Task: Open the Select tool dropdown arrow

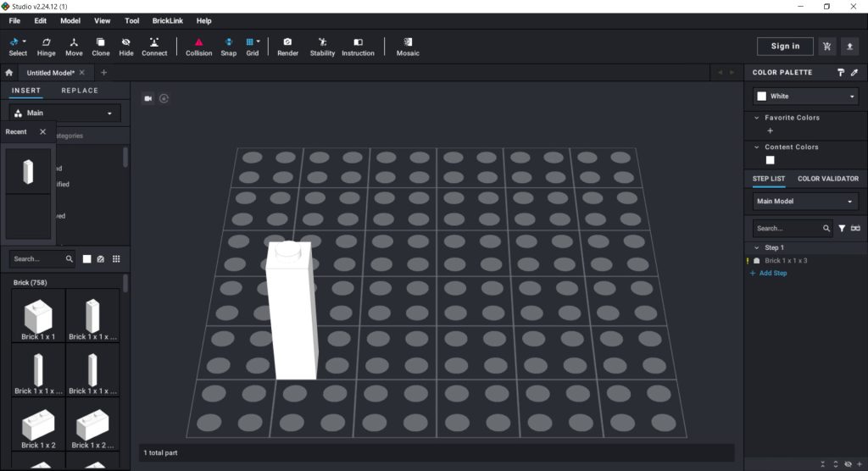Action: (25, 42)
